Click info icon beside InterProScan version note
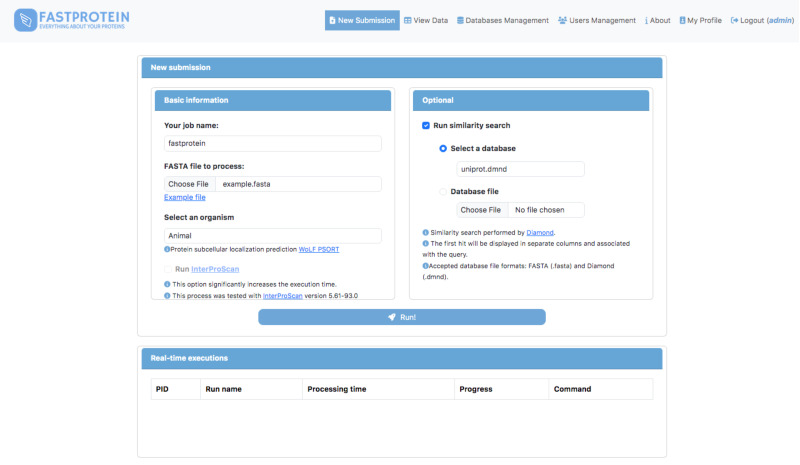This screenshot has width=800, height=465. click(167, 296)
